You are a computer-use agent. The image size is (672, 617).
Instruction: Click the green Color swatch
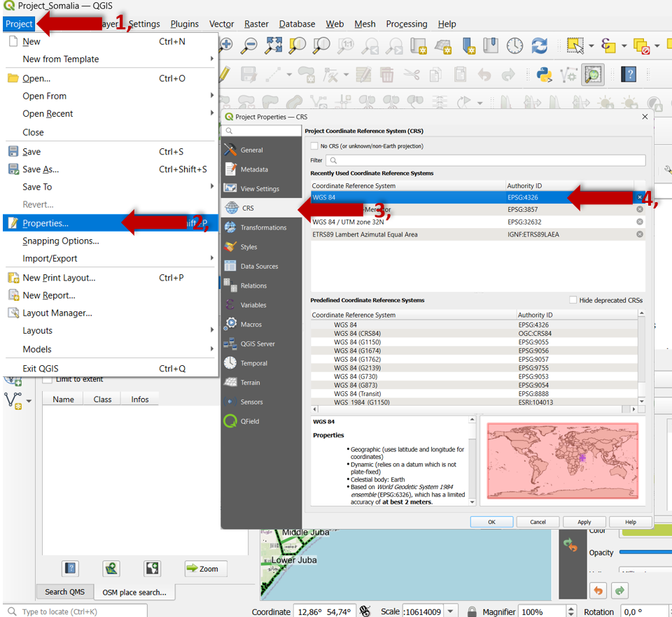pos(646,531)
